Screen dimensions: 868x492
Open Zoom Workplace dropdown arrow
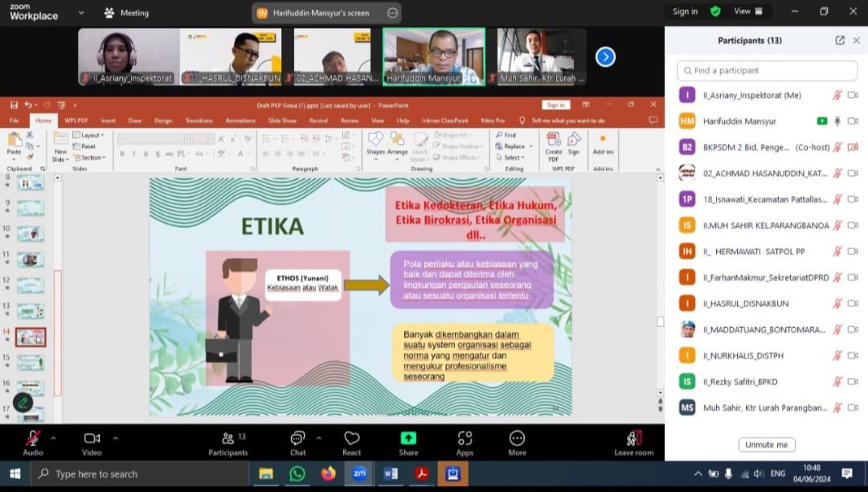[81, 13]
